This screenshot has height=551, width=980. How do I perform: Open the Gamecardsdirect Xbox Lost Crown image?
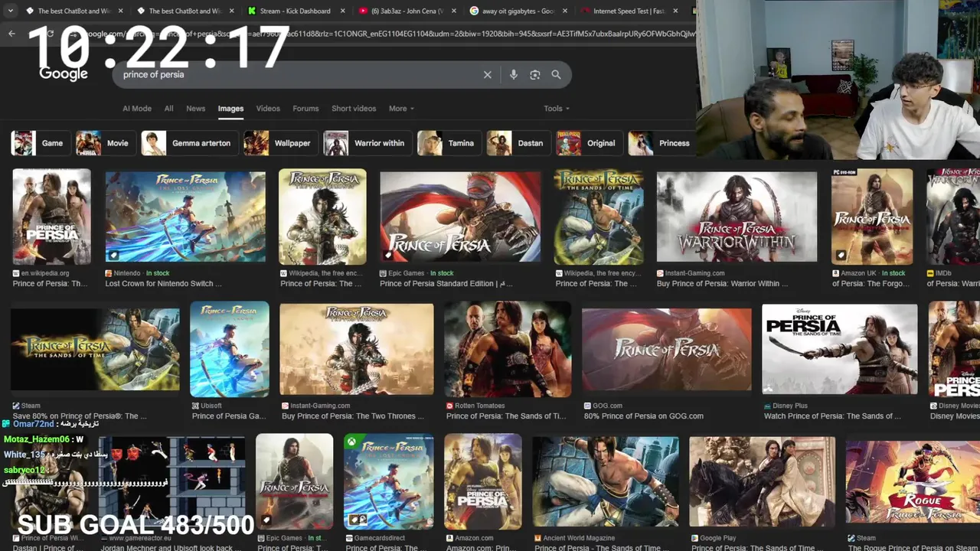388,481
